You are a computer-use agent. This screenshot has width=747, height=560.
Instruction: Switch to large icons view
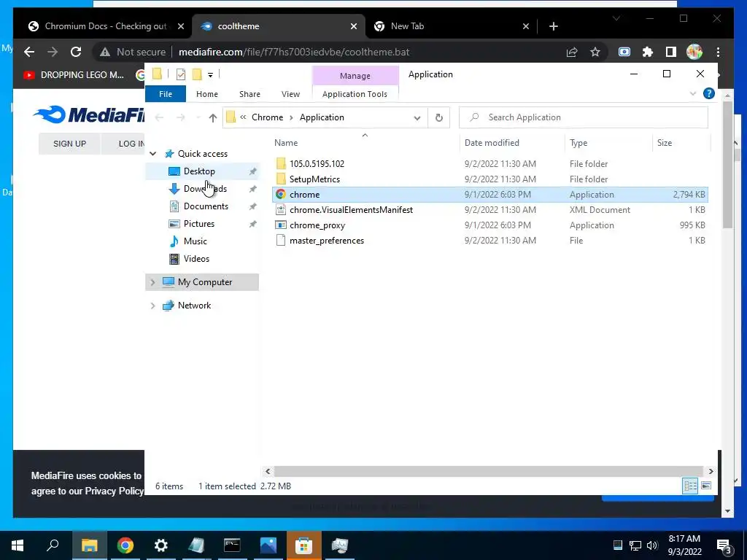tap(706, 486)
